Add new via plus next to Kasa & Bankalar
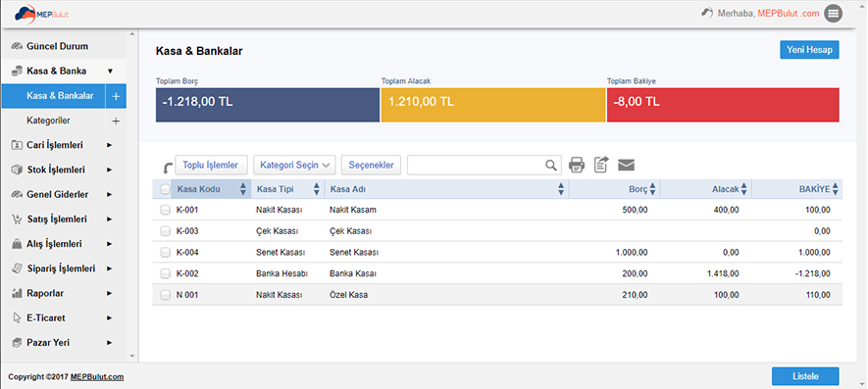868x389 pixels. point(116,96)
